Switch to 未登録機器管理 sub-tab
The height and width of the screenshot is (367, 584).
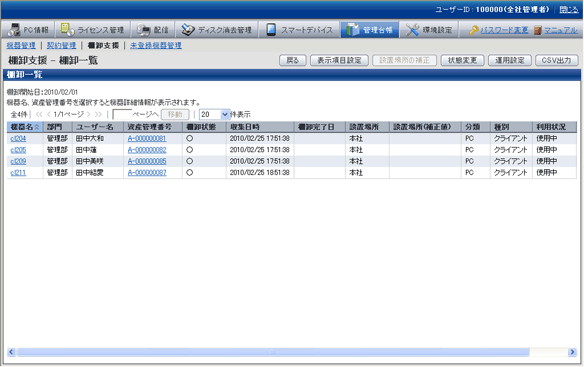(x=156, y=45)
